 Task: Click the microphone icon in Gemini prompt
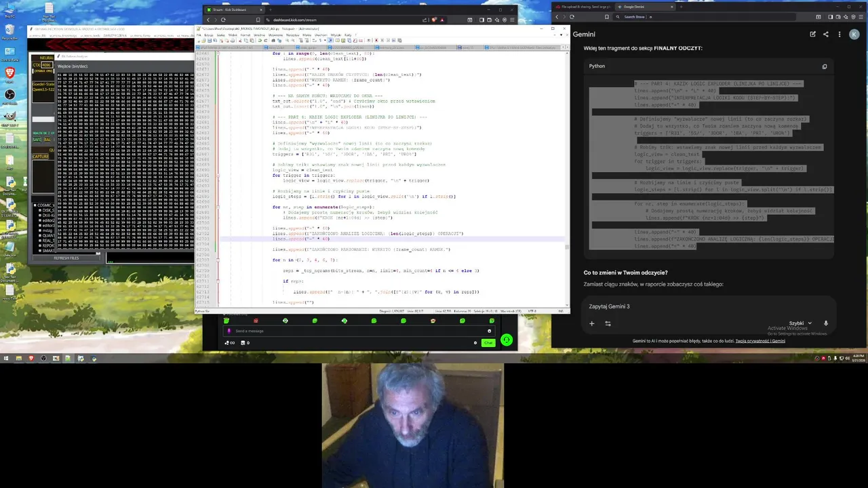tap(826, 323)
